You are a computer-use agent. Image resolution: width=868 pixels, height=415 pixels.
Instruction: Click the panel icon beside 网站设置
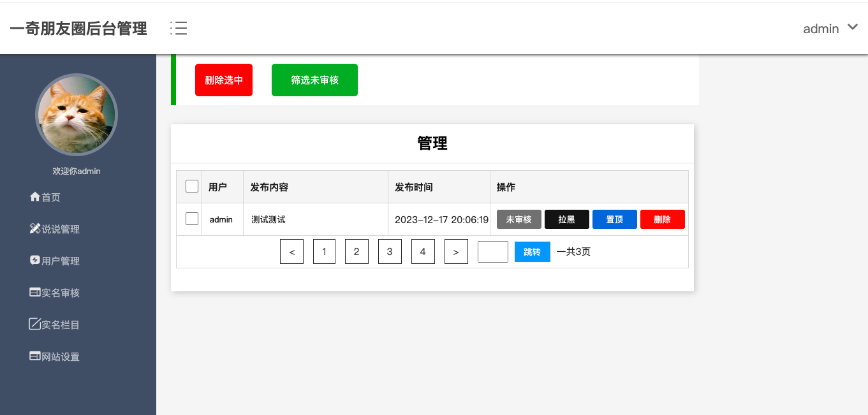coord(36,356)
